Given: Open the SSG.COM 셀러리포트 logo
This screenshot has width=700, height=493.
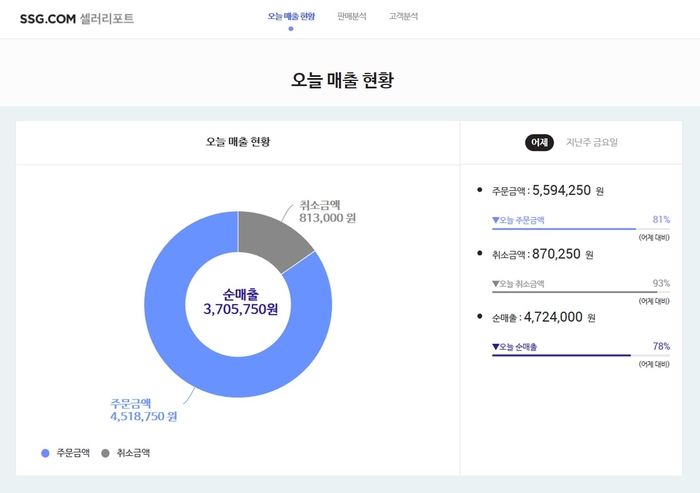Looking at the screenshot, I should [x=77, y=19].
